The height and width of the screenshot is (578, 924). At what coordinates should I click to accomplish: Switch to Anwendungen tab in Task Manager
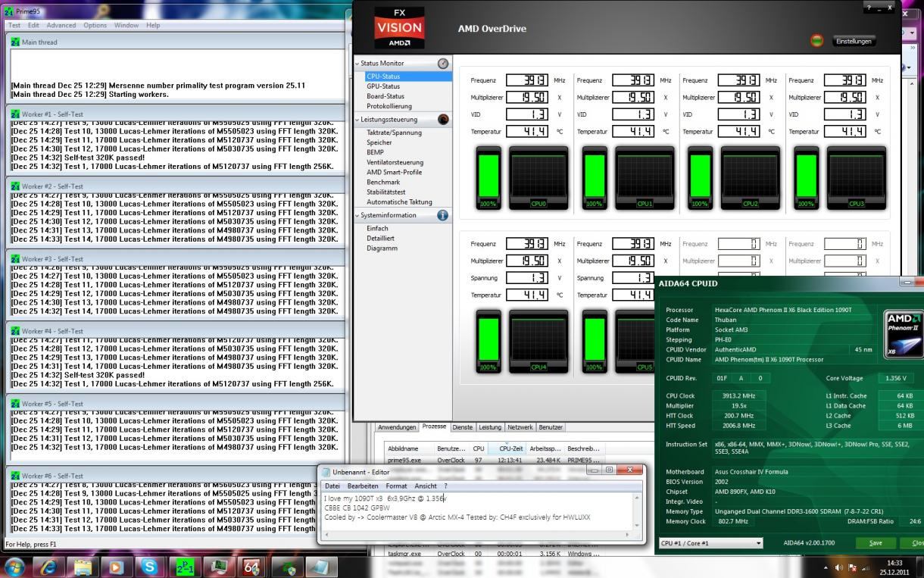pos(397,427)
